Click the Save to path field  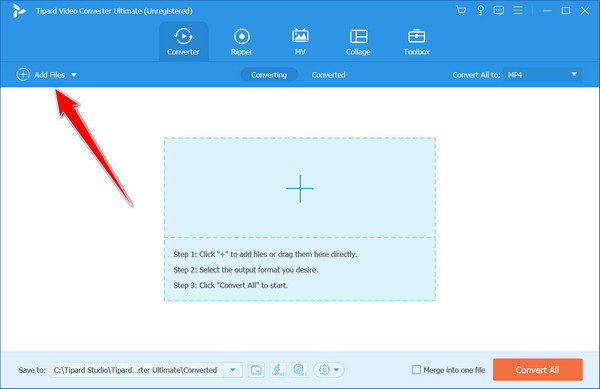pos(137,370)
